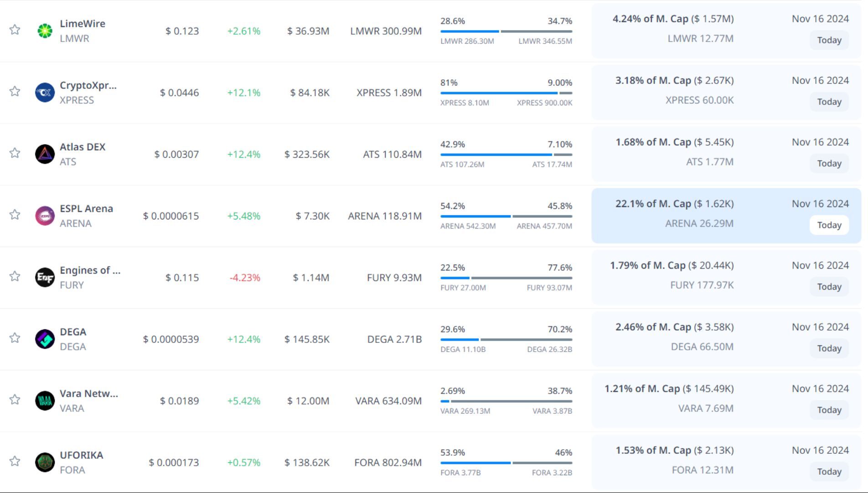Viewport: 868px width, 493px height.
Task: Click the UFORIKA token name
Action: [x=82, y=455]
